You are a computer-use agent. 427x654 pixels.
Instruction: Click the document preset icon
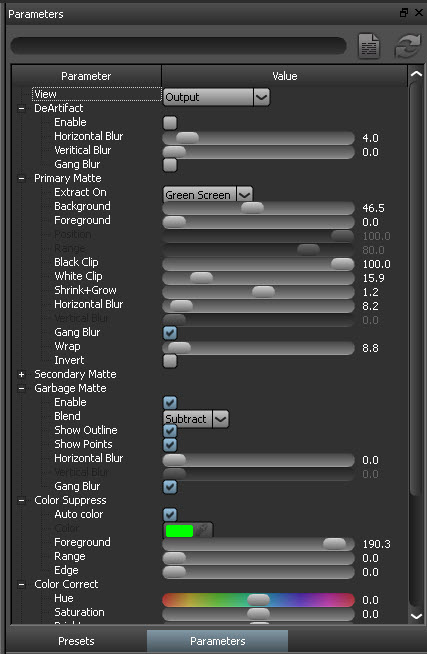point(369,46)
